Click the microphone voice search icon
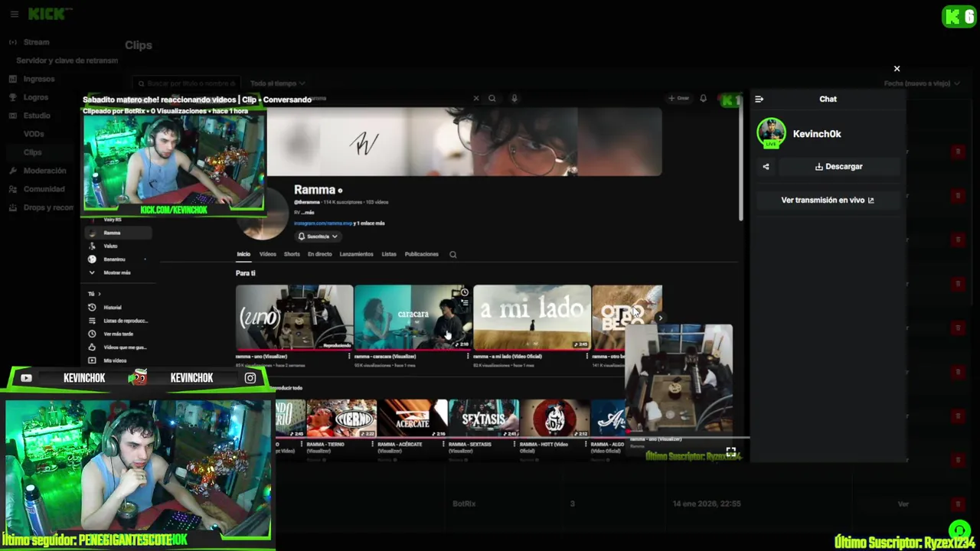Viewport: 980px width, 551px height. click(x=514, y=98)
